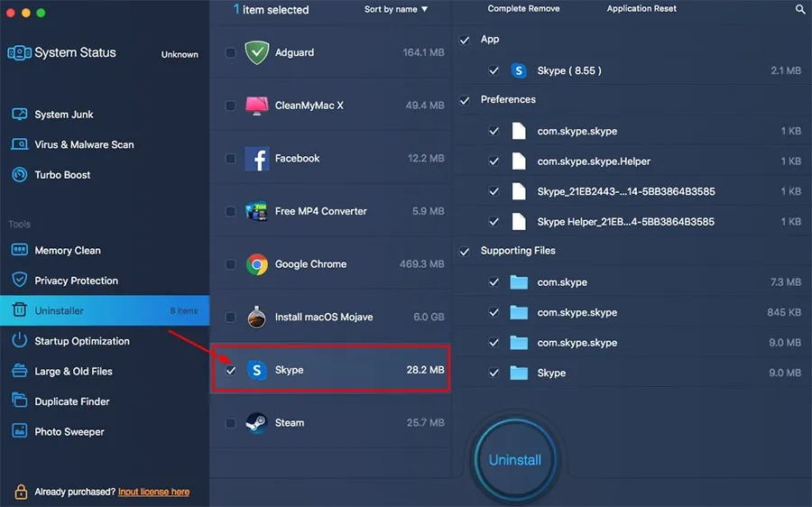812x507 pixels.
Task: Check the Steam checkbox
Action: [231, 423]
